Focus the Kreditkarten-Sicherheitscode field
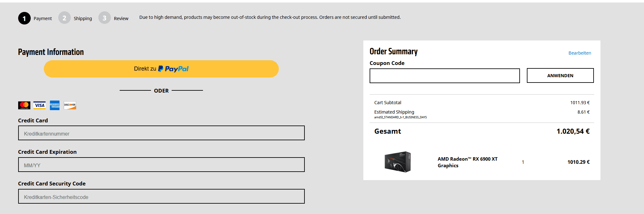 [161, 196]
